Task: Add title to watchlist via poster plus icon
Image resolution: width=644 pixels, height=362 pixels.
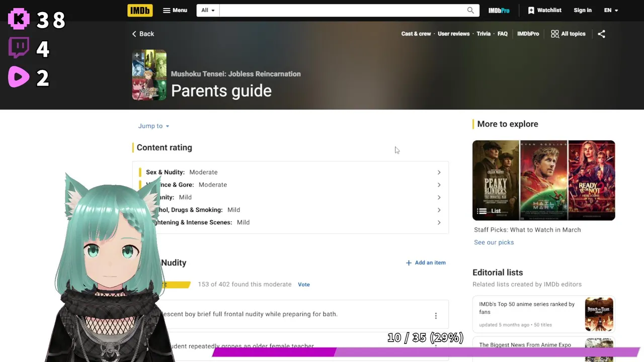Action: 137,55
